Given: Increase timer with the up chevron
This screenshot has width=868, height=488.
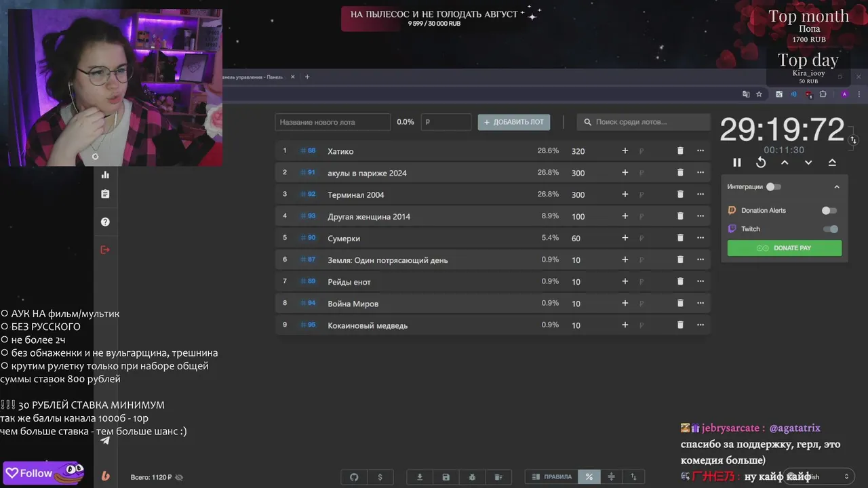Looking at the screenshot, I should (785, 163).
